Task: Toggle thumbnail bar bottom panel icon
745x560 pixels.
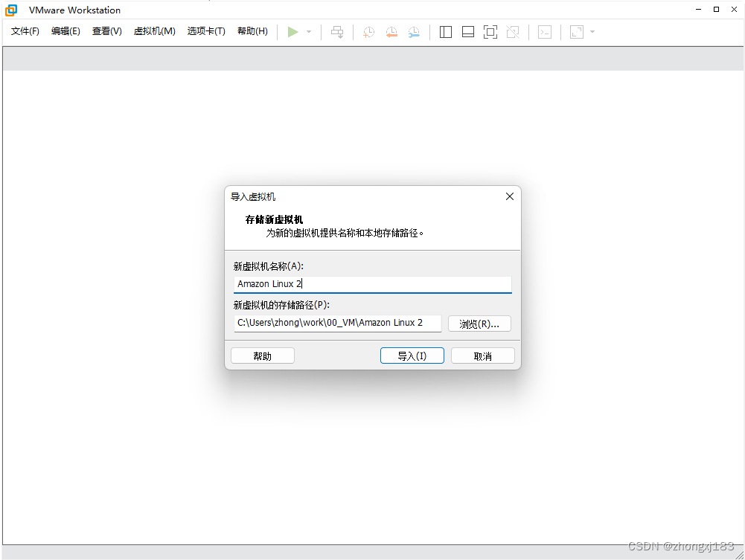Action: (x=468, y=32)
